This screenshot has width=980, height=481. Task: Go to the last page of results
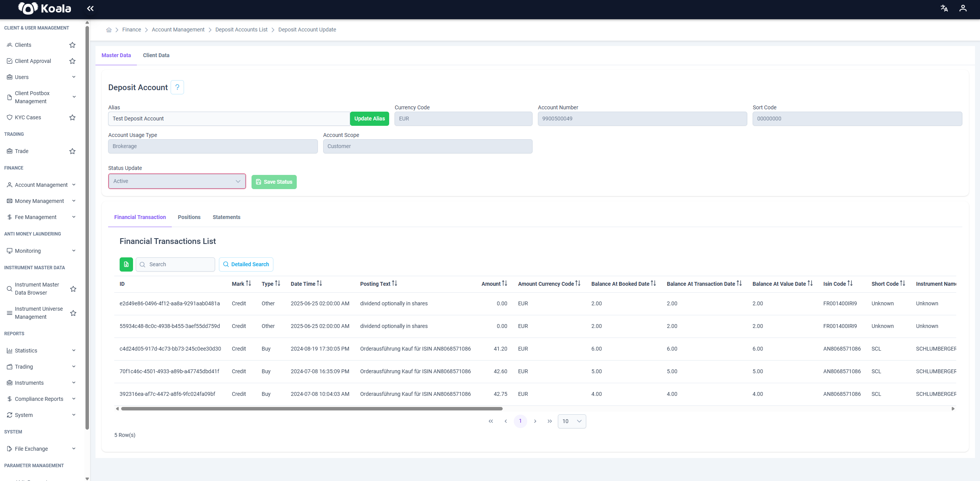(550, 421)
